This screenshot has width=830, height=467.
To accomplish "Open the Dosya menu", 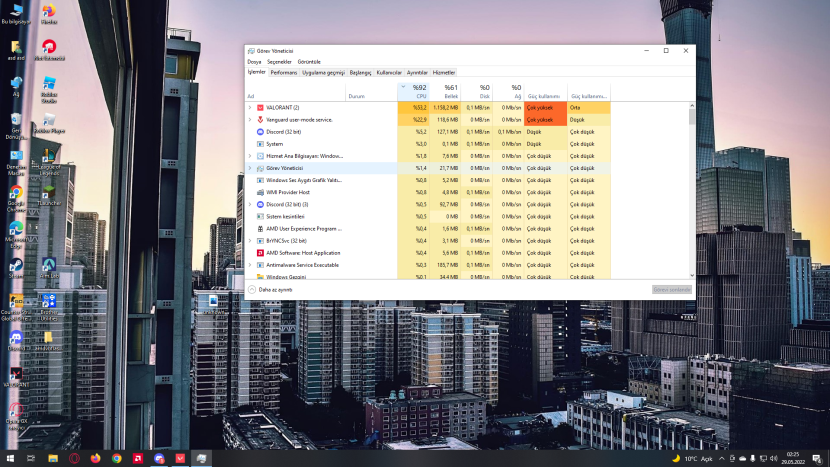I will (x=254, y=62).
